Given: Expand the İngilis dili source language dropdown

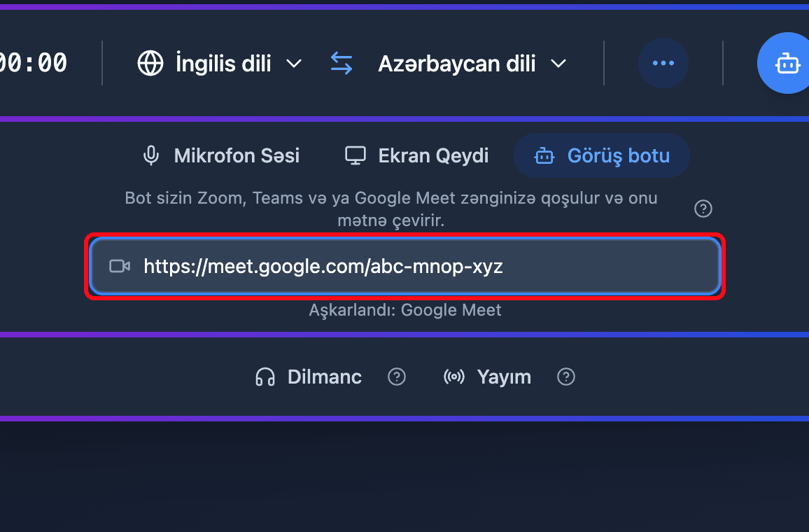Looking at the screenshot, I should click(220, 63).
